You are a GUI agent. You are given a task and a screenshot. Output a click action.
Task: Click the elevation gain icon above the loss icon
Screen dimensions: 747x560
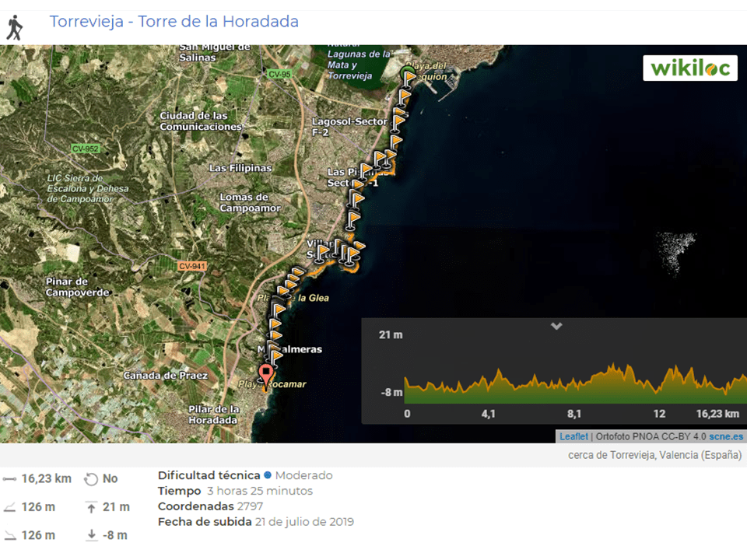tap(10, 508)
